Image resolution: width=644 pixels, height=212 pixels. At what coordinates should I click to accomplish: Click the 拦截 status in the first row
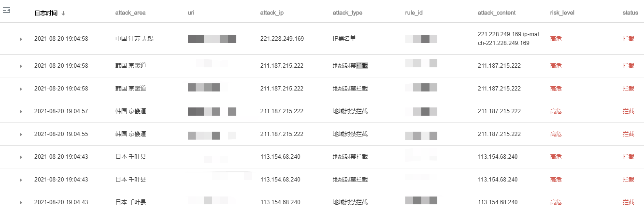[628, 38]
